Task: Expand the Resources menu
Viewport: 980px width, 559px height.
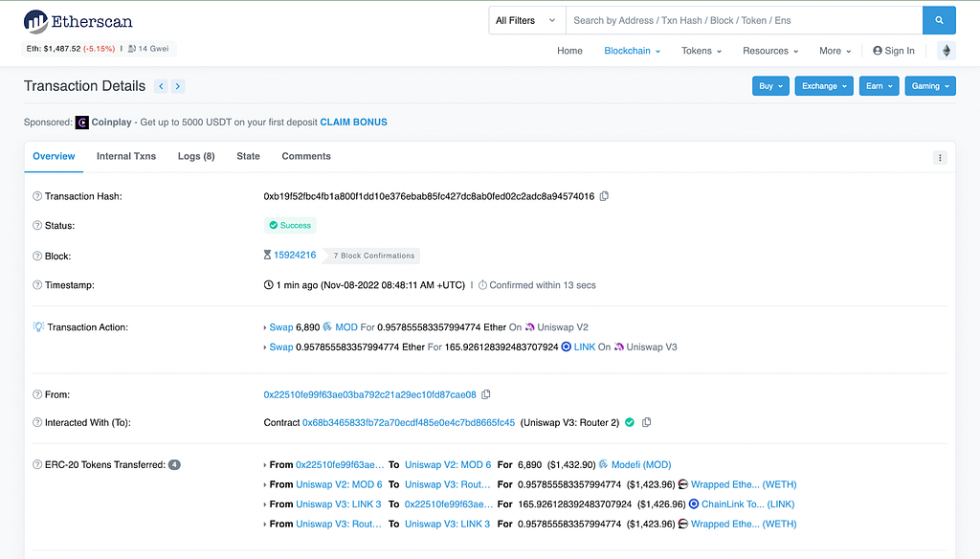Action: (x=770, y=51)
